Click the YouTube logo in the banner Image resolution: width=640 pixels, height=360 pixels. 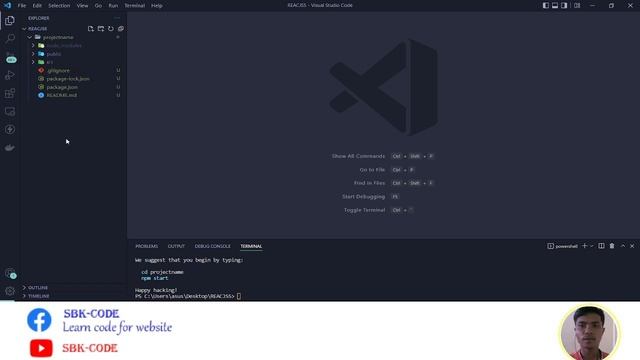coord(41,348)
